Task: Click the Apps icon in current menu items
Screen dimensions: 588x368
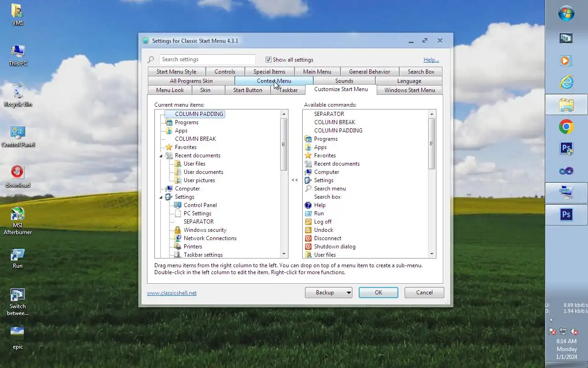Action: click(x=169, y=131)
